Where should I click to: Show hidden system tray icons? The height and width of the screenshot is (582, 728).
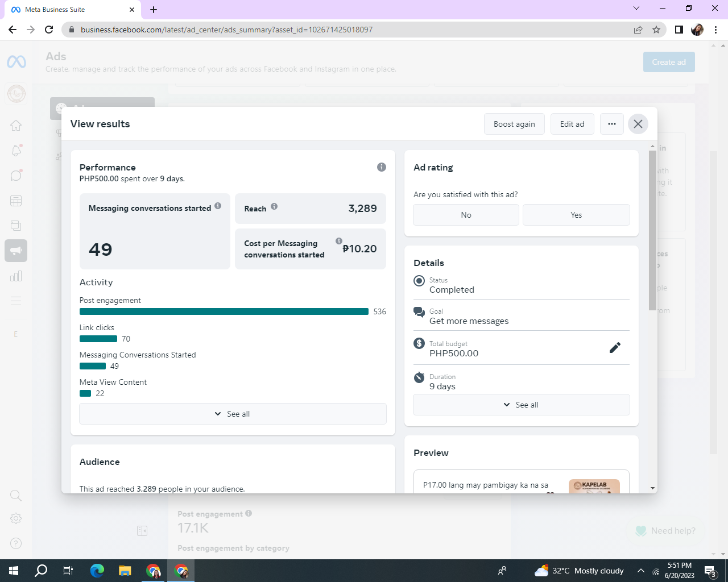point(641,571)
